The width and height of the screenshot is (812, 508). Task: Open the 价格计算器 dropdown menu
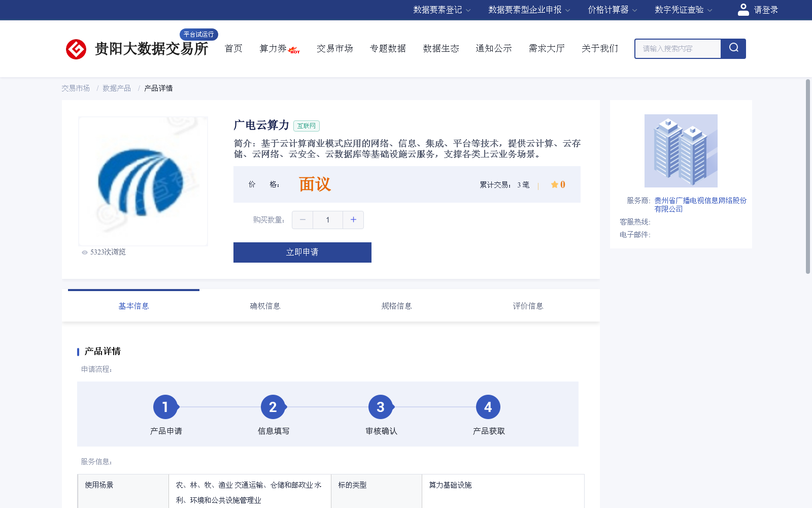point(613,10)
